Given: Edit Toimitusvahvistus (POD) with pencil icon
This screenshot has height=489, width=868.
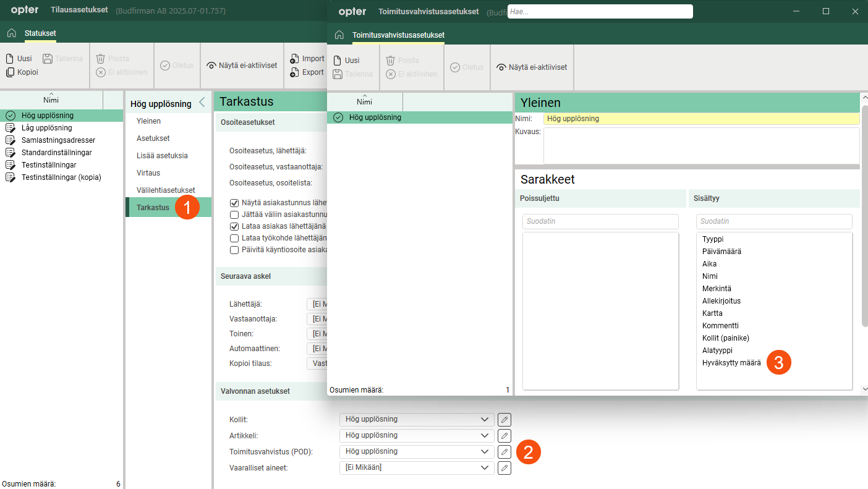Looking at the screenshot, I should 504,452.
